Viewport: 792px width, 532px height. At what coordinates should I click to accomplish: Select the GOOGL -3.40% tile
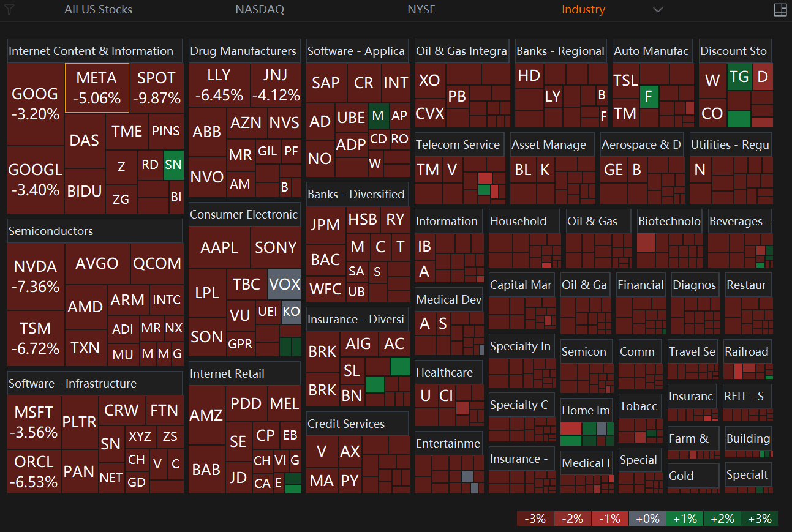[x=36, y=180]
